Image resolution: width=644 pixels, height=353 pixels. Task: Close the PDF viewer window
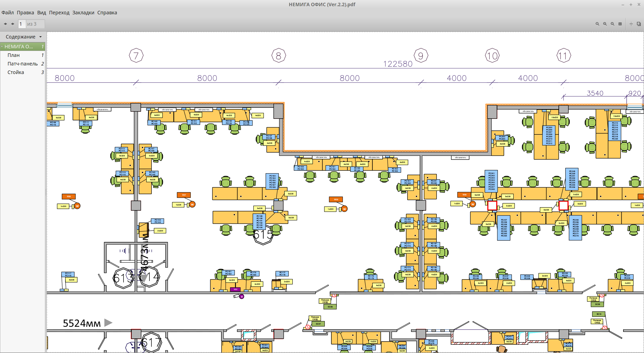click(x=639, y=5)
